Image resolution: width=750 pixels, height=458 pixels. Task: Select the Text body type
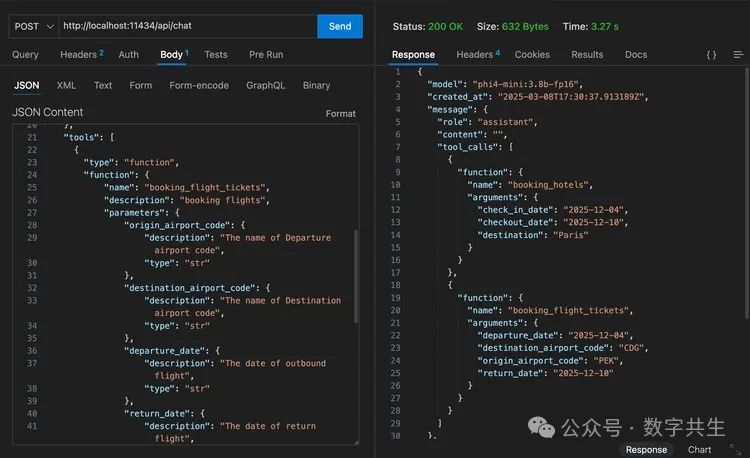tap(103, 86)
